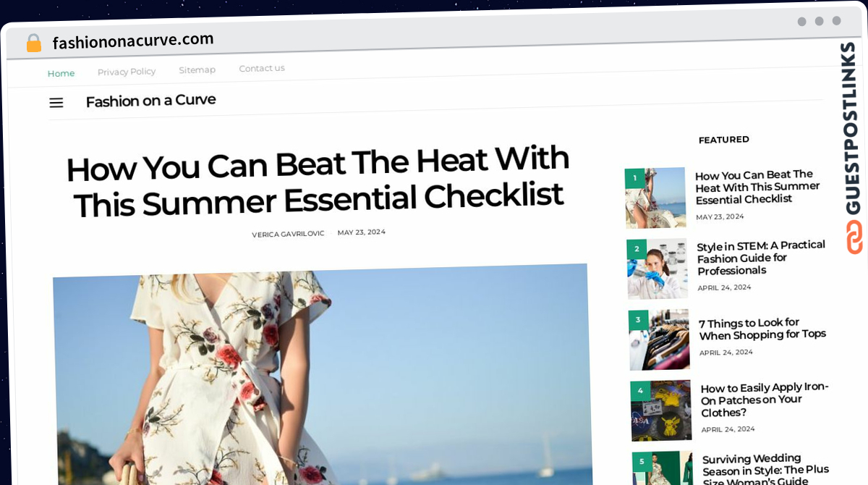Image resolution: width=868 pixels, height=485 pixels.
Task: Open the main article headline about summer checklist
Action: pos(318,182)
